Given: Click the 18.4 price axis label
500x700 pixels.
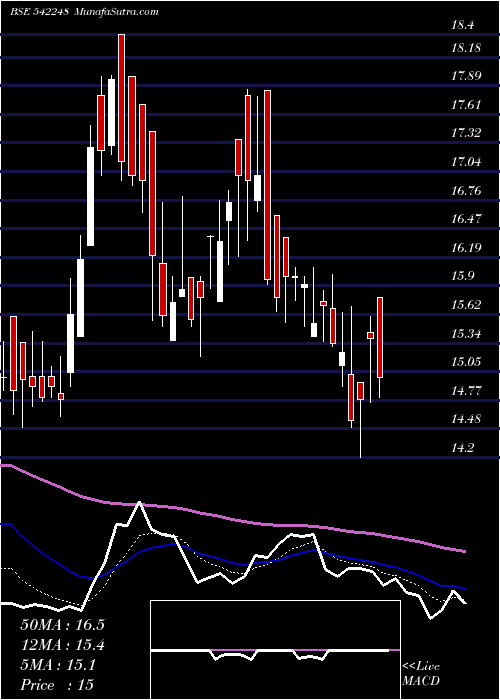Looking at the screenshot, I should 462,25.
